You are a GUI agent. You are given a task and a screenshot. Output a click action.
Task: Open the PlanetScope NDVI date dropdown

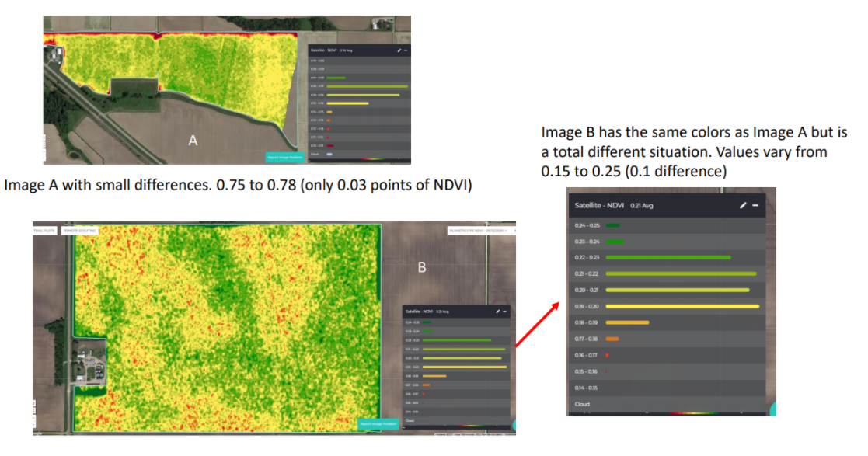click(479, 230)
